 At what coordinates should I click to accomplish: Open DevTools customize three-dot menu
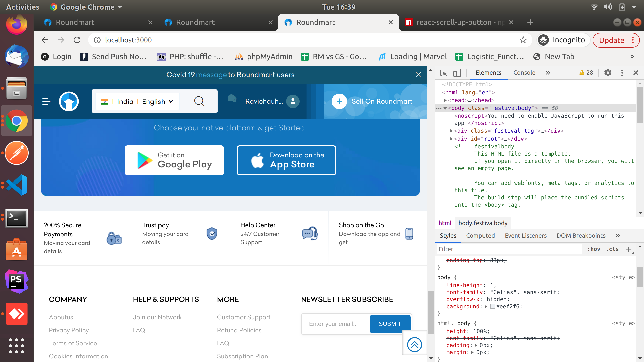coord(622,73)
